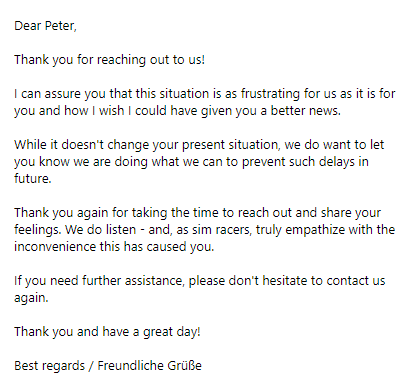Click the "Thank you for reaching out to us!" sentence
This screenshot has width=412, height=382.
(x=109, y=60)
